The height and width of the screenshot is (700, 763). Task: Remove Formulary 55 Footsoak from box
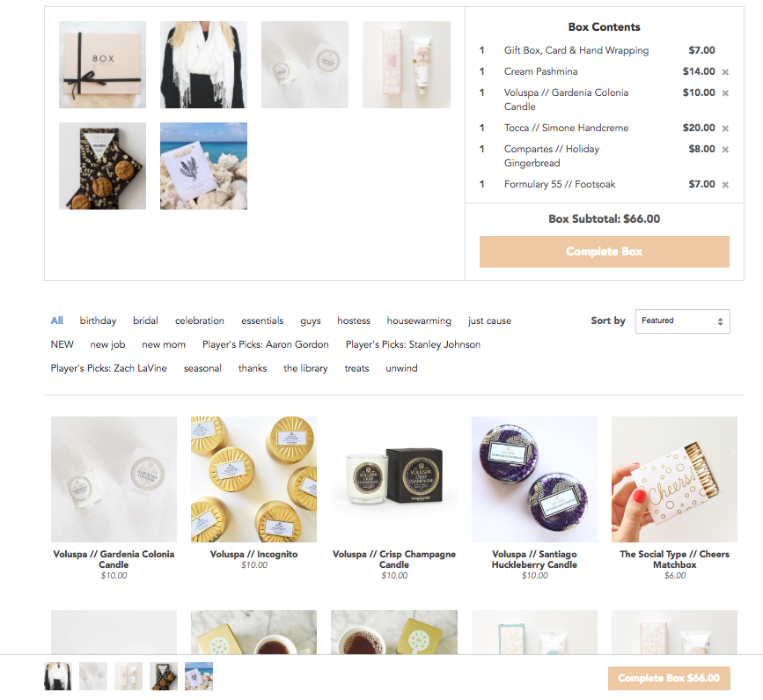(725, 185)
